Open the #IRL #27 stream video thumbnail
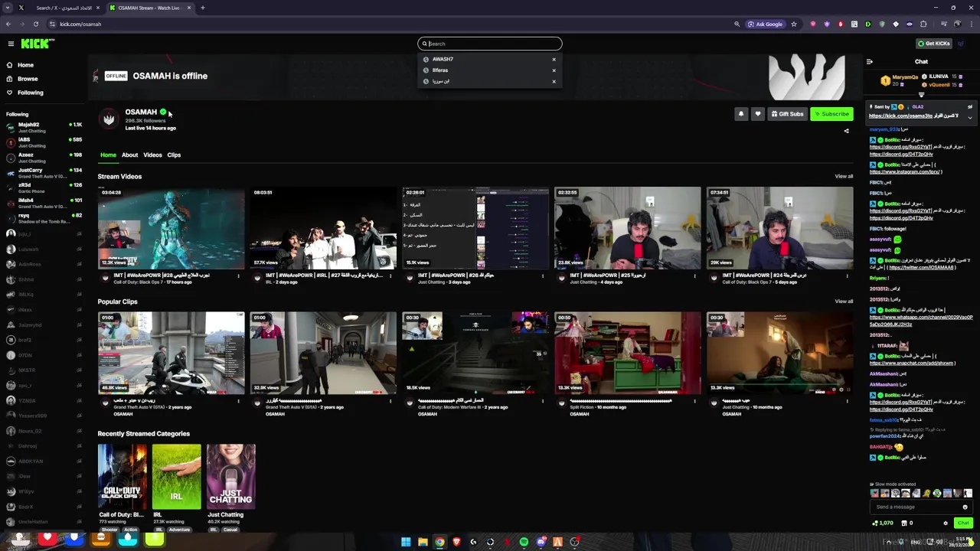 pos(323,228)
